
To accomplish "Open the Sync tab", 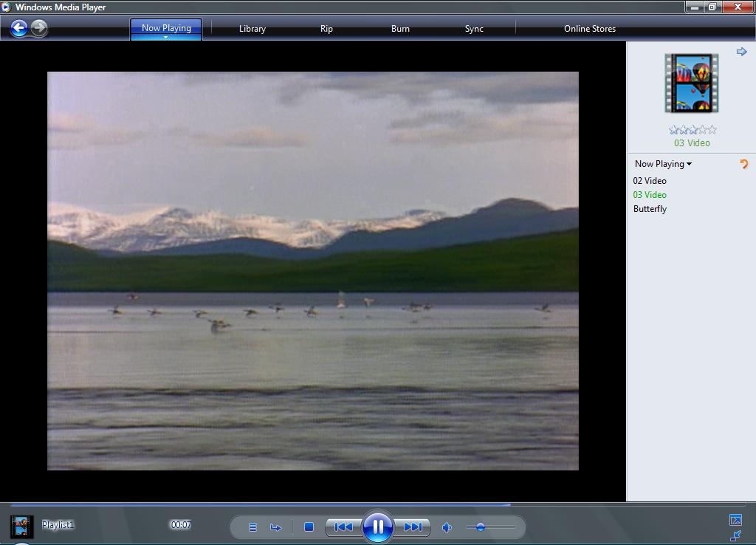I will (474, 29).
